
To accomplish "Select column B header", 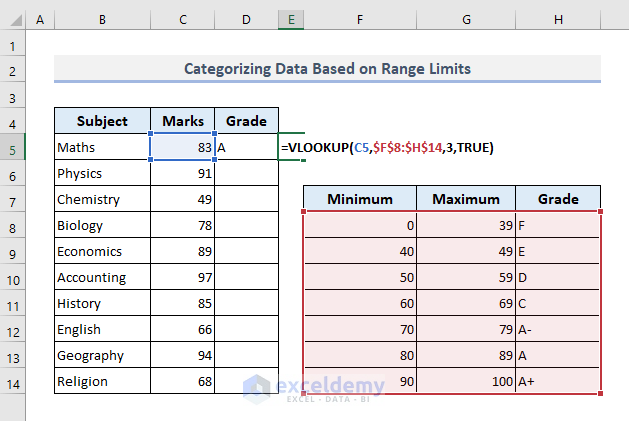I will pyautogui.click(x=102, y=19).
